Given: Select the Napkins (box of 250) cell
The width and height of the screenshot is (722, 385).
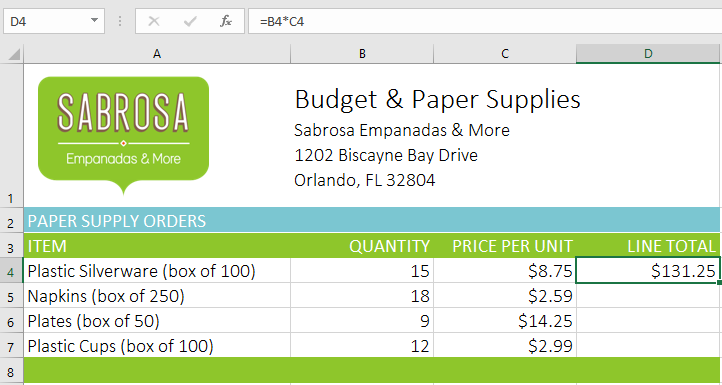Looking at the screenshot, I should click(157, 296).
